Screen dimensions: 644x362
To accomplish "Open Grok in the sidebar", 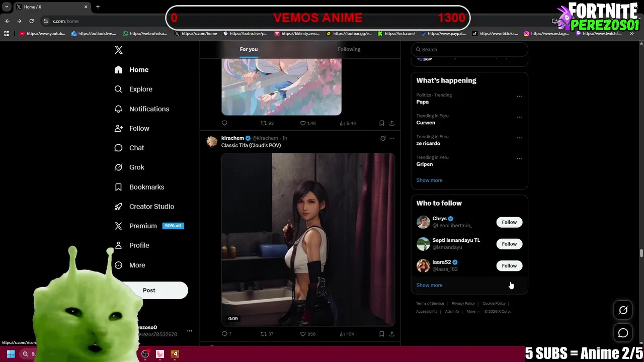I will [129, 167].
